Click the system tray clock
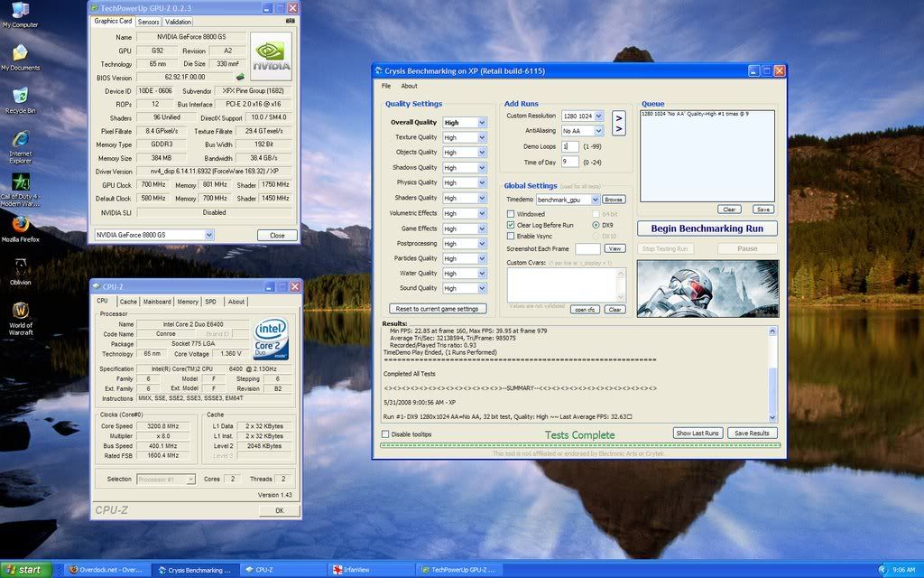 pos(903,570)
